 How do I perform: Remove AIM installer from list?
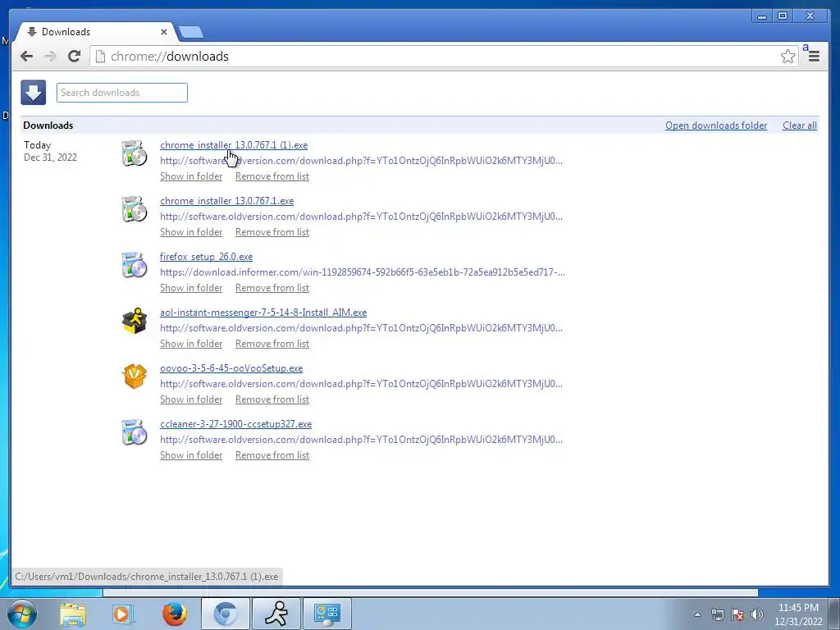(x=272, y=344)
